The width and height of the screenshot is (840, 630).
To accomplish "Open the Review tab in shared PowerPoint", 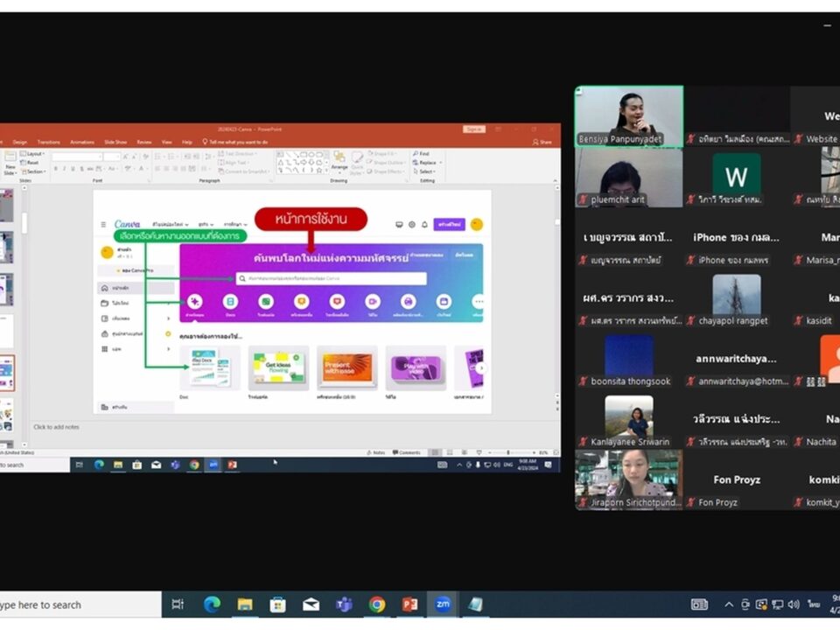I will point(144,142).
